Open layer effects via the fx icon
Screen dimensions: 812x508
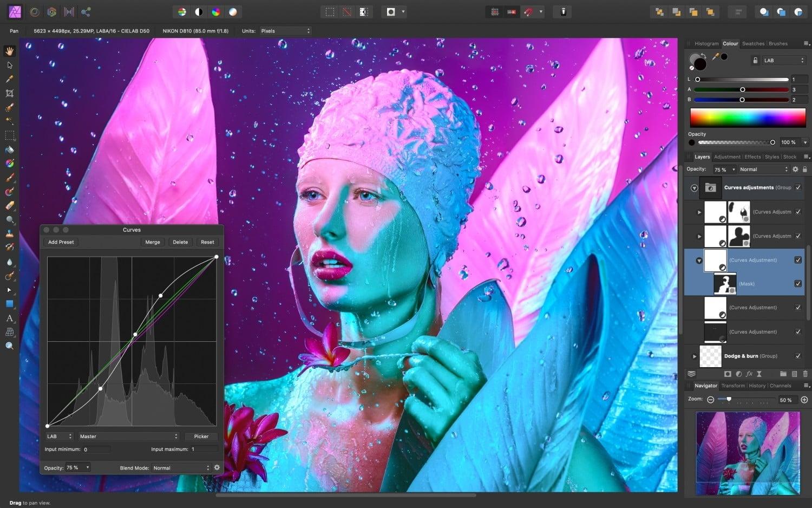pyautogui.click(x=750, y=374)
